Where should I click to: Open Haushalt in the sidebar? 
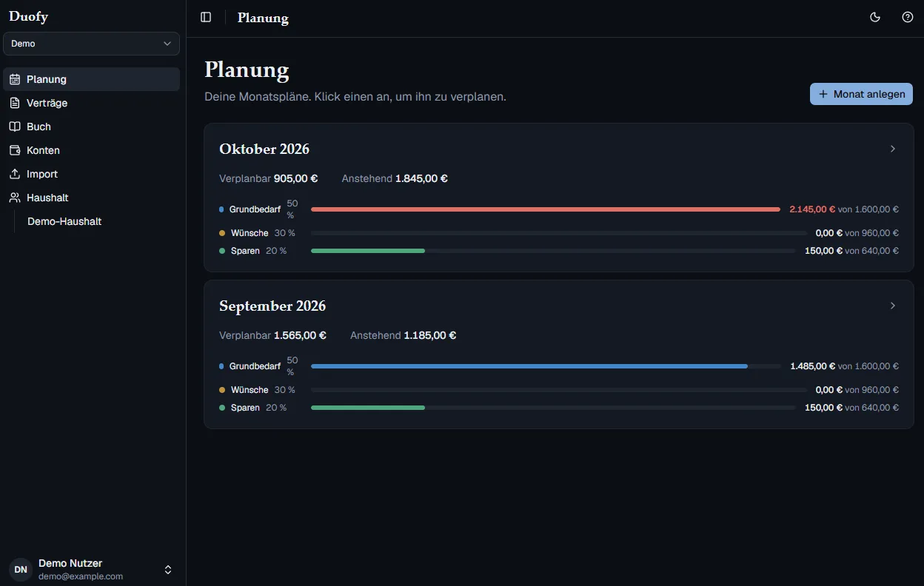[91, 198]
